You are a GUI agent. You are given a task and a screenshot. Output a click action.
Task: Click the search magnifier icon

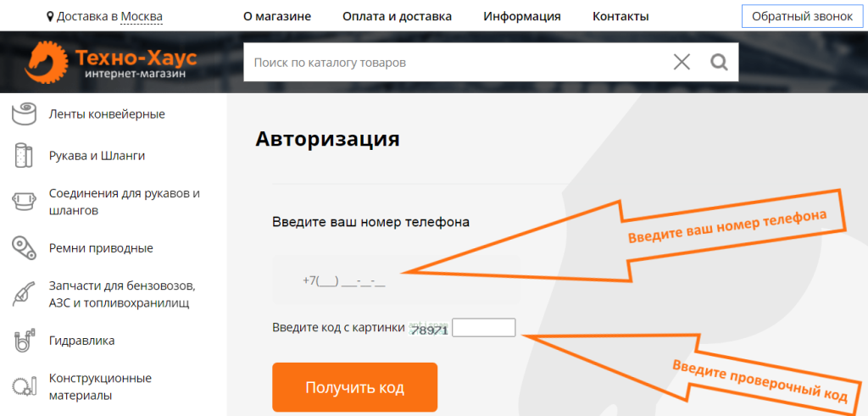tap(719, 62)
